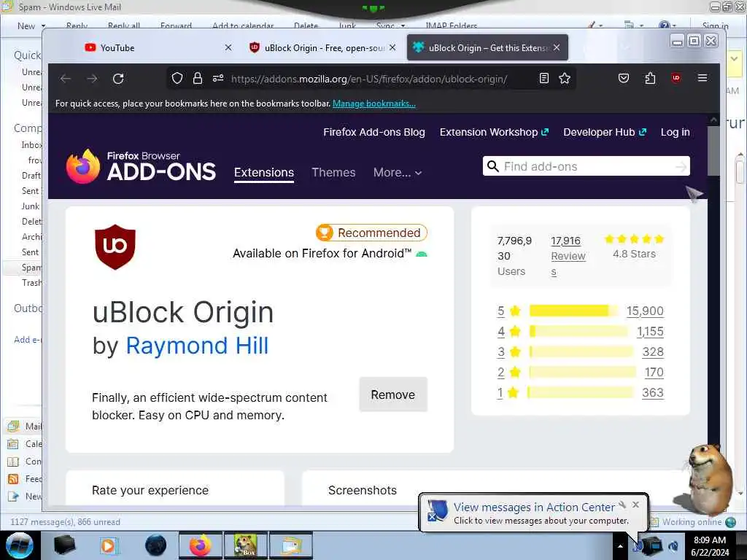Click the Find add-ons search field
Image resolution: width=747 pixels, height=560 pixels.
[586, 166]
